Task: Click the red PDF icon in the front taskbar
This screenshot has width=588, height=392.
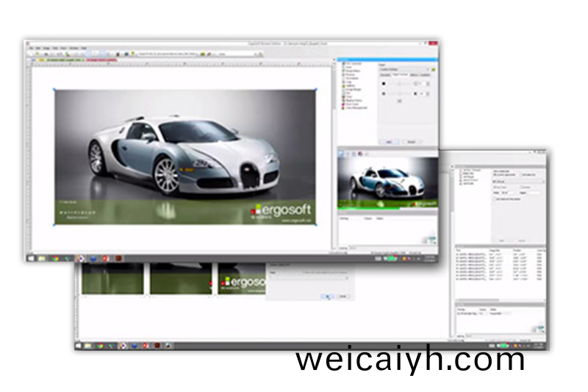Action: click(x=105, y=258)
